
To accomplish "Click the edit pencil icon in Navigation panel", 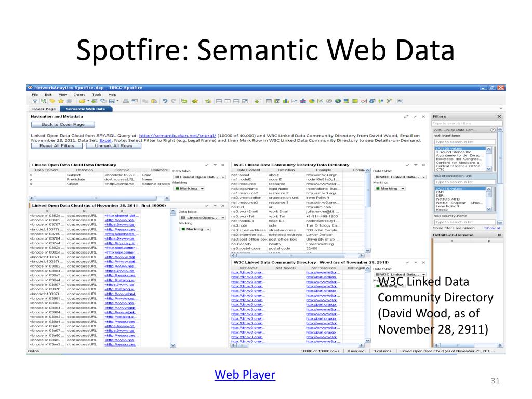I will click(x=406, y=117).
